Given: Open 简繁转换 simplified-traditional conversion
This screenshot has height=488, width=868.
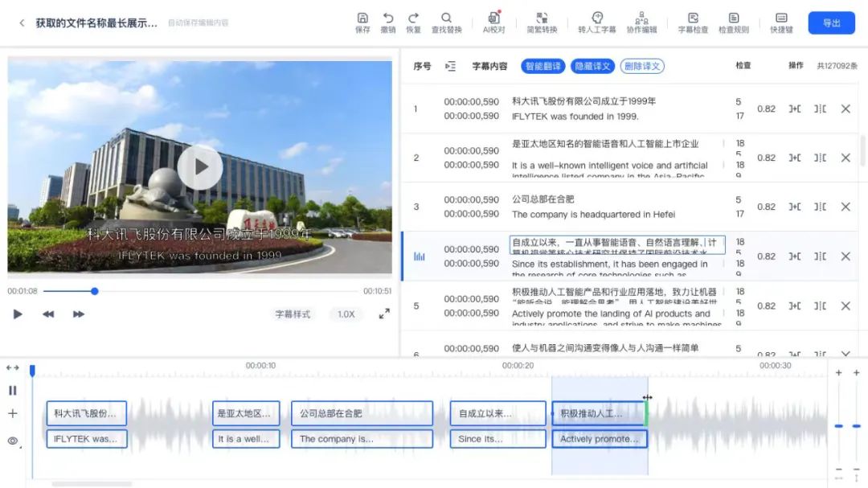Looking at the screenshot, I should click(542, 23).
